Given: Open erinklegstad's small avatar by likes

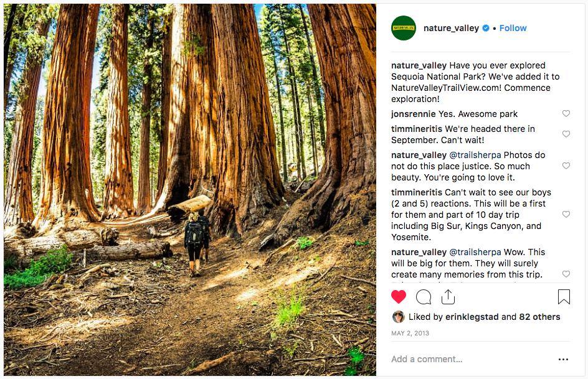Looking at the screenshot, I should tap(398, 317).
